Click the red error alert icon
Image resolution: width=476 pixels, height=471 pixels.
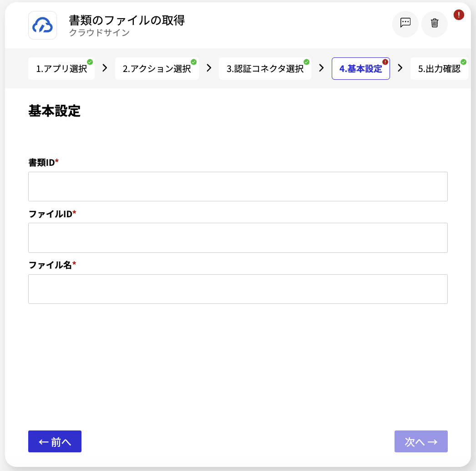[x=459, y=15]
